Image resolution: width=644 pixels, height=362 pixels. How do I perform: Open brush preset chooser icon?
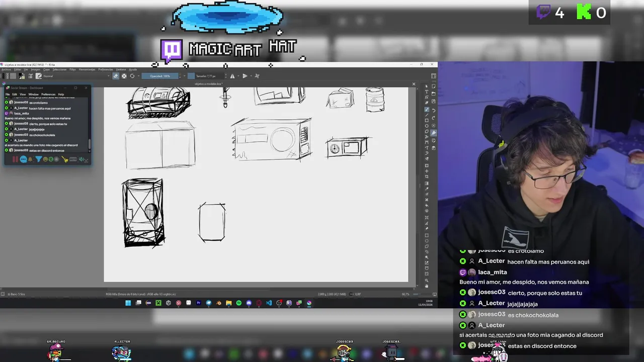tap(38, 76)
